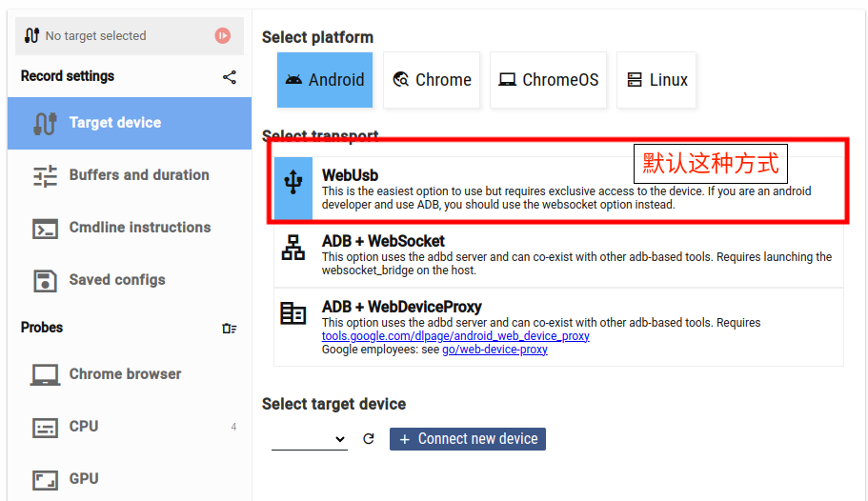Click the No target selected text
Image resolution: width=868 pixels, height=501 pixels.
tap(96, 36)
